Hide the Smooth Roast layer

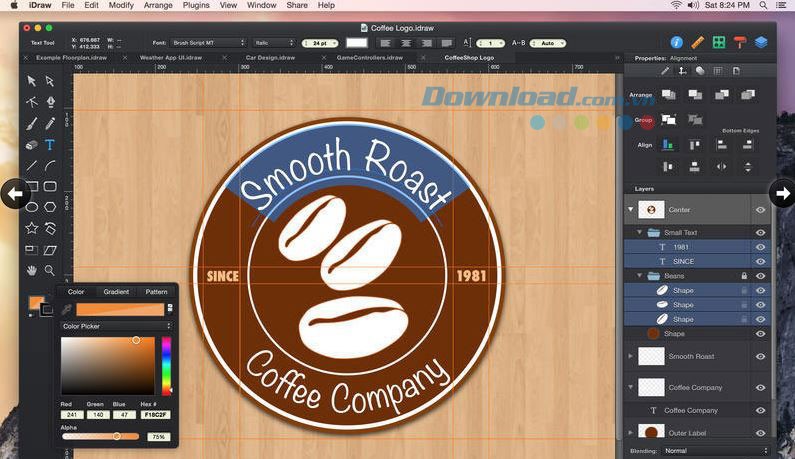tap(760, 357)
